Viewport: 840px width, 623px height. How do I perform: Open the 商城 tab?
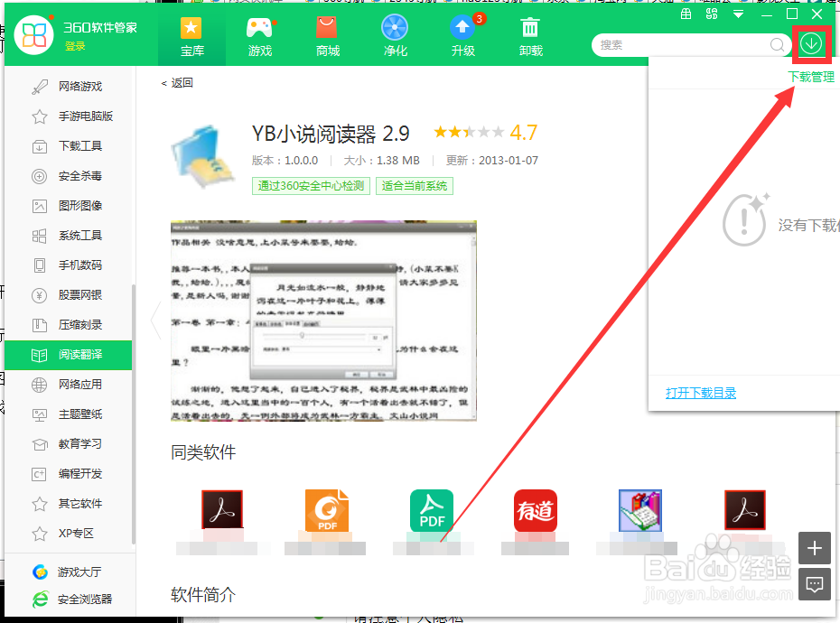coord(327,37)
